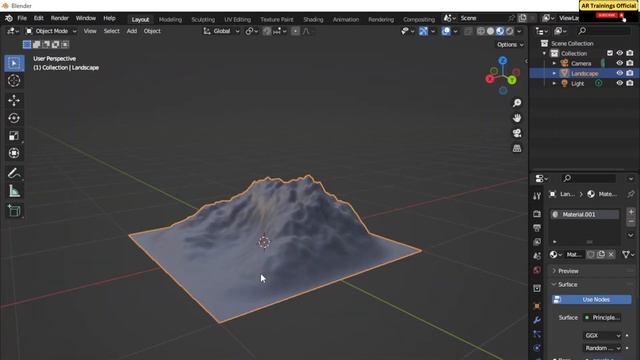Activate the Cursor tool

pyautogui.click(x=14, y=81)
